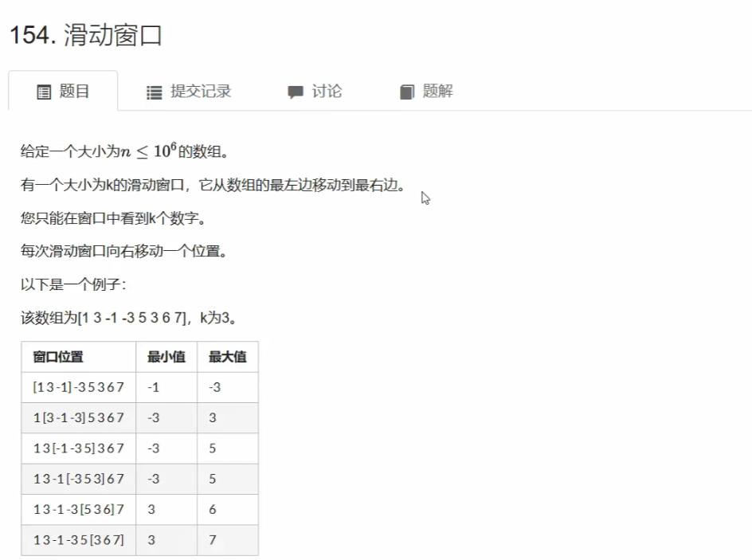Go to the 题解 tab

[437, 92]
